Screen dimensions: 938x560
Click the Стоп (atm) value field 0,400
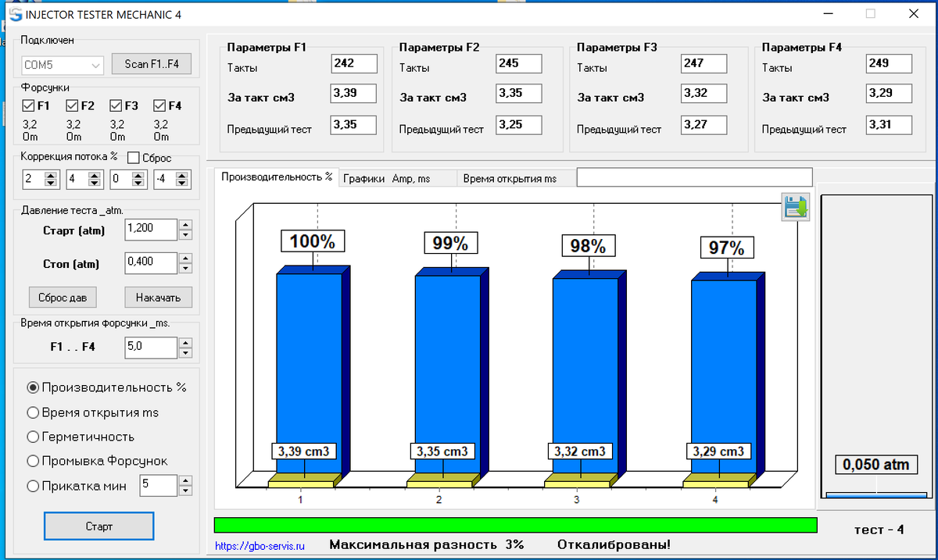pyautogui.click(x=151, y=262)
